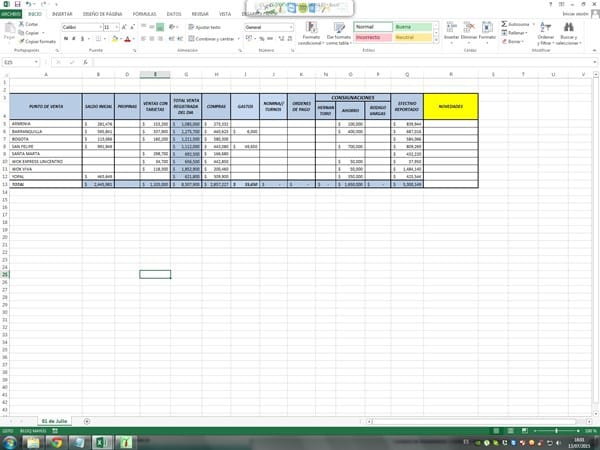Click the Pegar (paste) icon

tap(9, 28)
